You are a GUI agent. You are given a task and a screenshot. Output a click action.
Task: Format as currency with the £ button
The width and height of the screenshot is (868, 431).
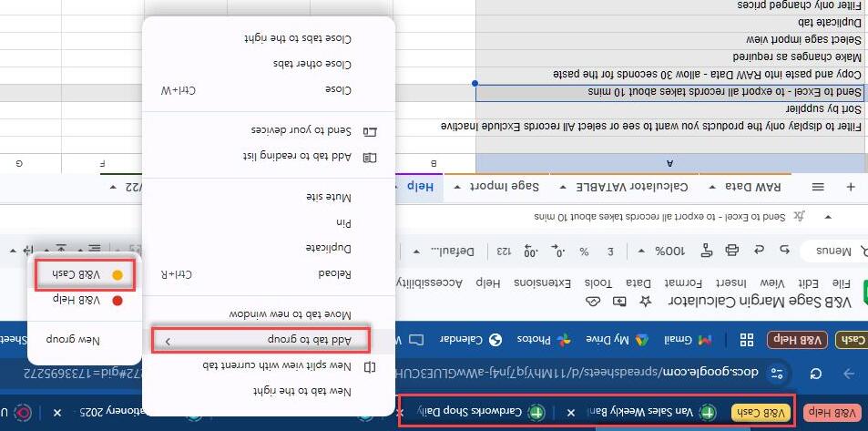611,251
